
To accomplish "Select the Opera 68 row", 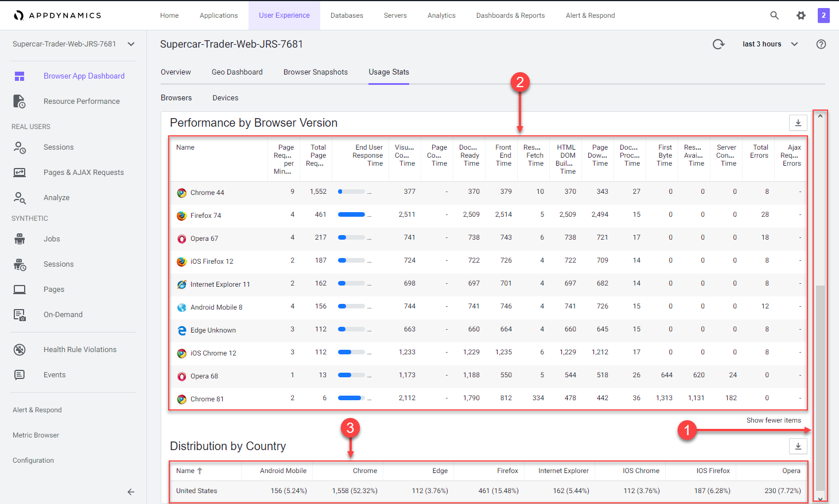I will click(488, 376).
